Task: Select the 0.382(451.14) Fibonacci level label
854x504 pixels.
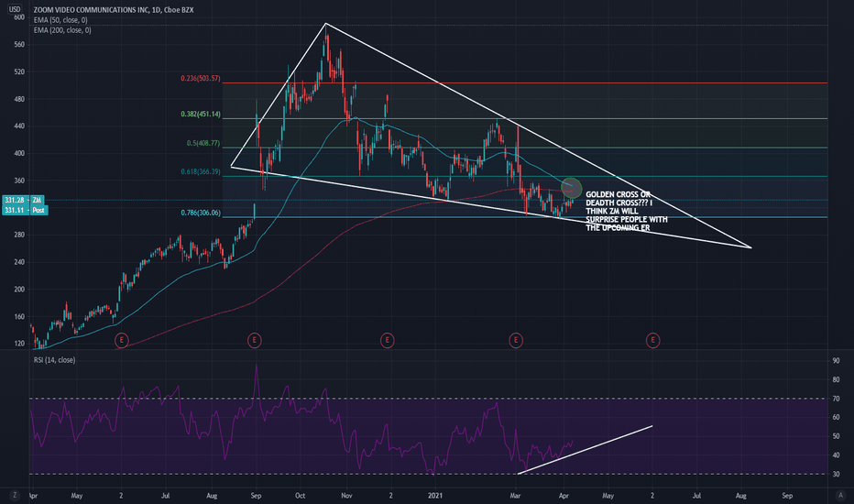Action: 201,115
